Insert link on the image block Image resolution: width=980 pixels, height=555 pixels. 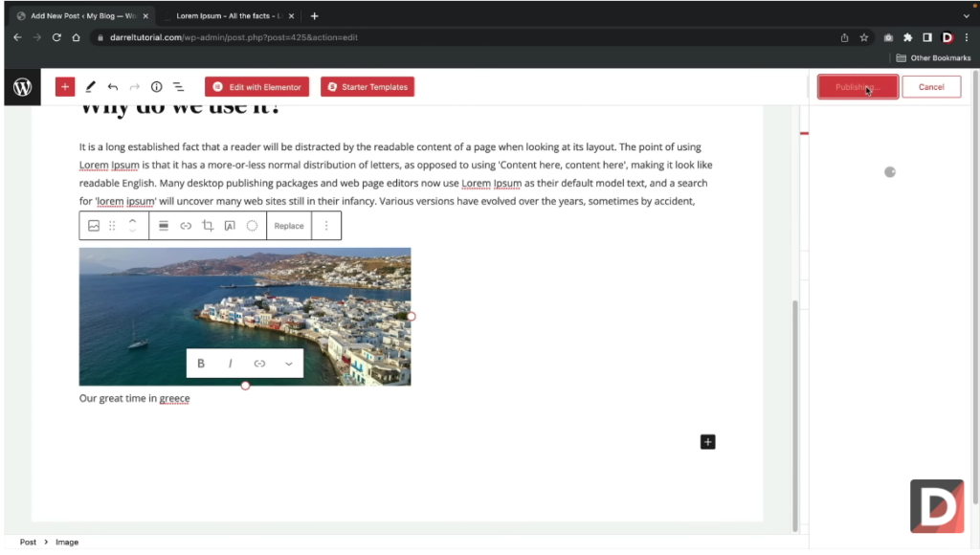pyautogui.click(x=186, y=226)
